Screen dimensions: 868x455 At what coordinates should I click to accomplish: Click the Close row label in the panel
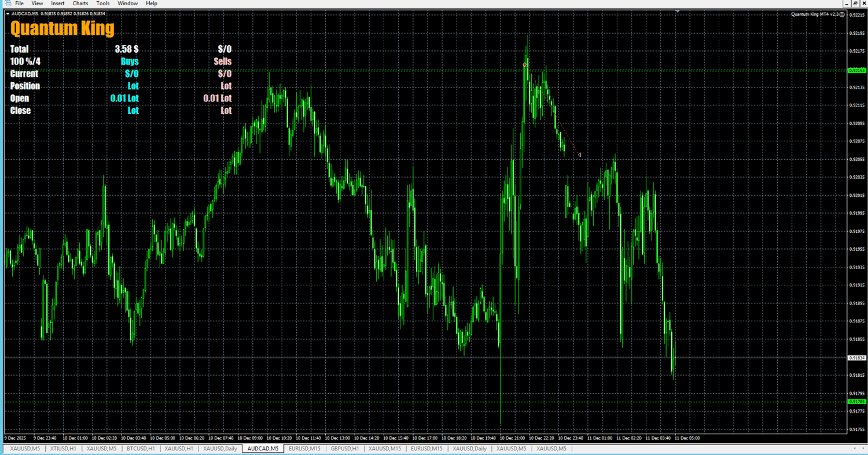pyautogui.click(x=20, y=111)
